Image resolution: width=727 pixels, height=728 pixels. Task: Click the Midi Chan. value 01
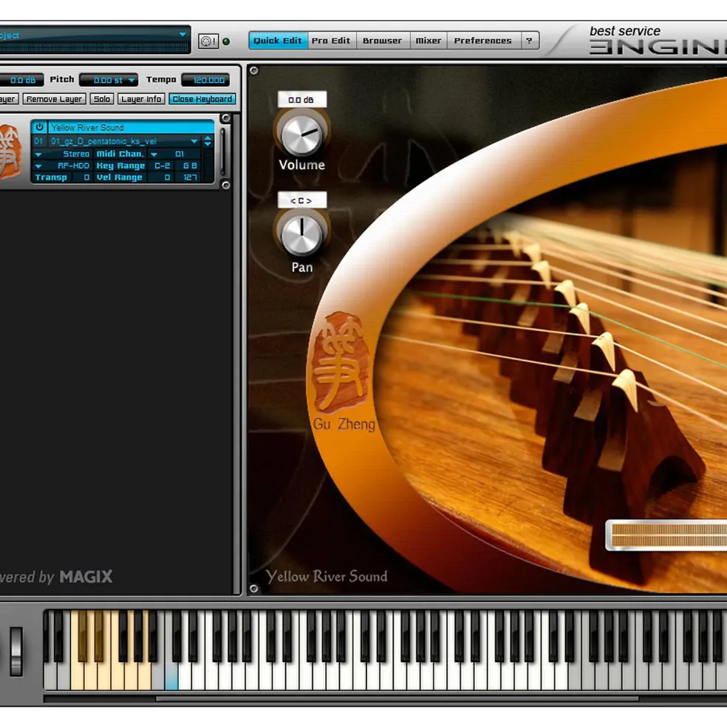(x=180, y=154)
